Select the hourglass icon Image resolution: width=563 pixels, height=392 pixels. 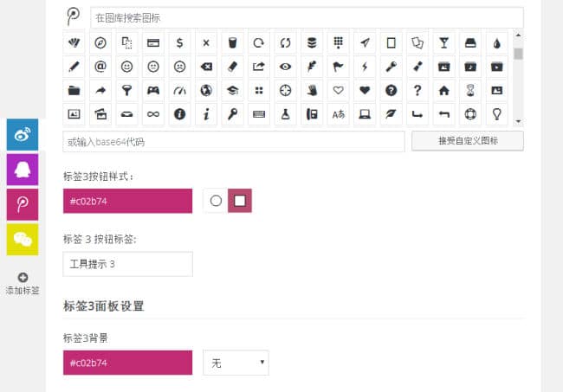click(x=470, y=90)
